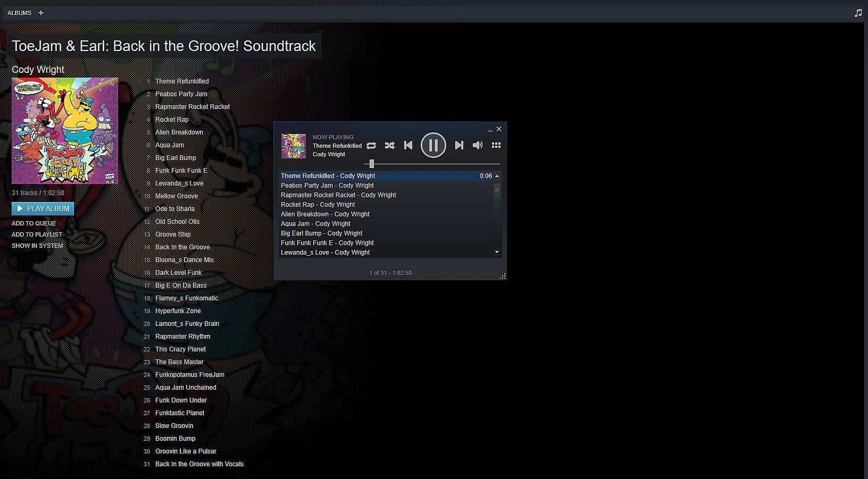
Task: Select album track 12 'Old School Otis'
Action: point(178,222)
